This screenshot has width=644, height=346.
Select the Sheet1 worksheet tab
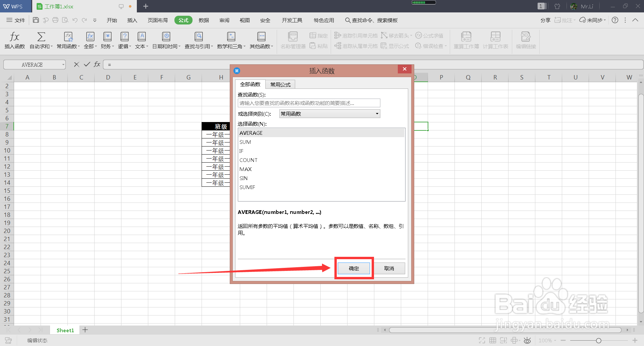[65, 330]
